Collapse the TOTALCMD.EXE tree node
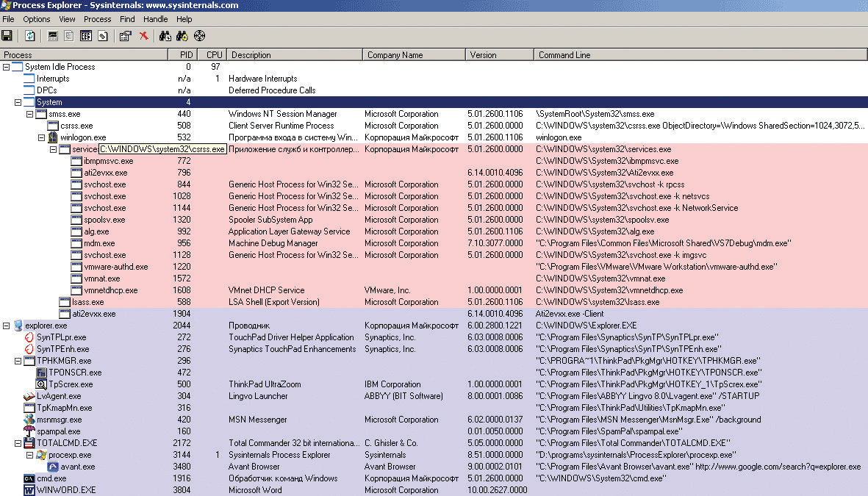This screenshot has height=496, width=868. click(x=18, y=443)
